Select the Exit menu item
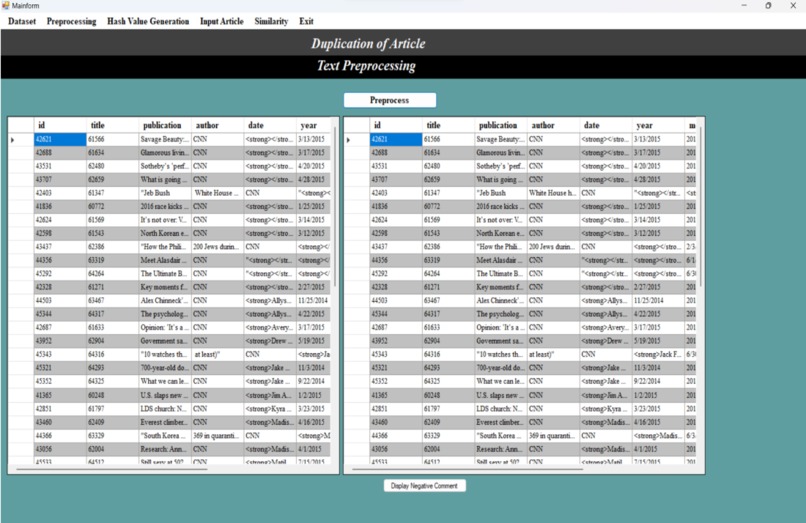The height and width of the screenshot is (523, 806). [x=306, y=21]
